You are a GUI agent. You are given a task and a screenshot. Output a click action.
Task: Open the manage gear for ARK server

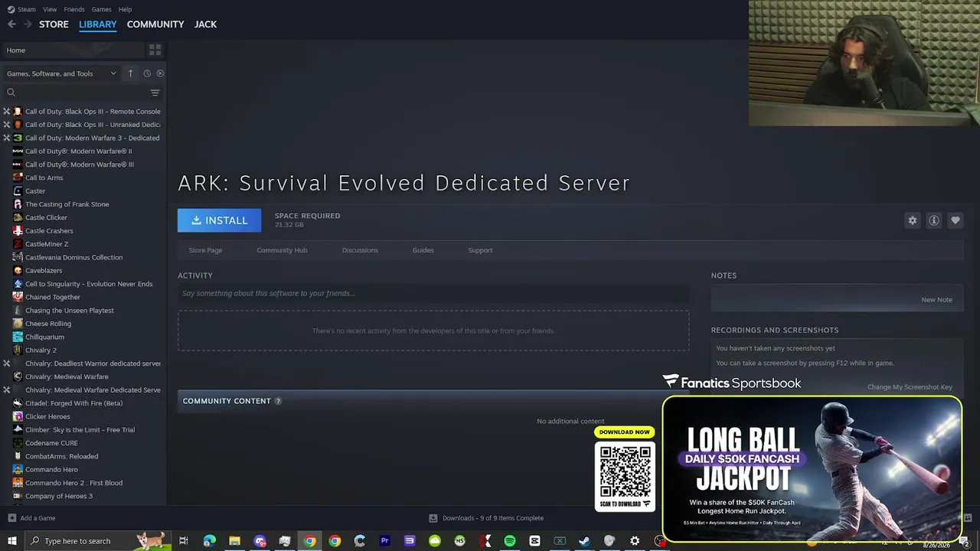(x=913, y=220)
